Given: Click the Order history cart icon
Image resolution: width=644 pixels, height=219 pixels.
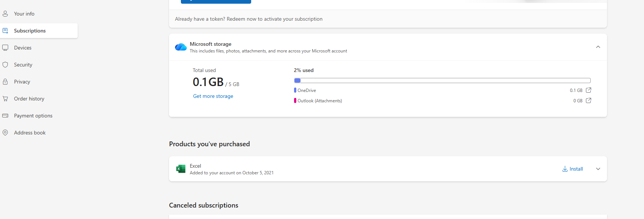Looking at the screenshot, I should click(x=5, y=99).
